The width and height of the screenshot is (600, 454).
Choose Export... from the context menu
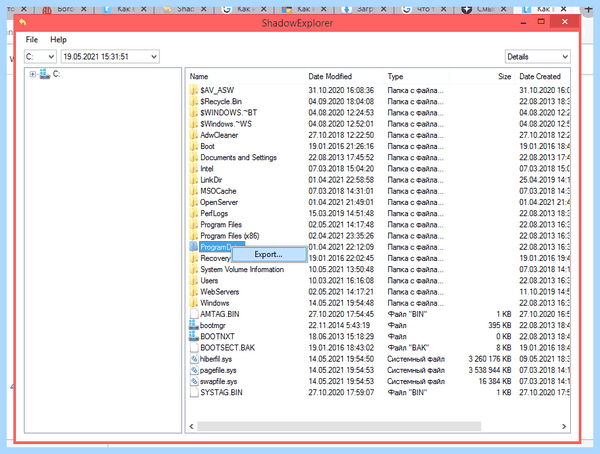269,255
